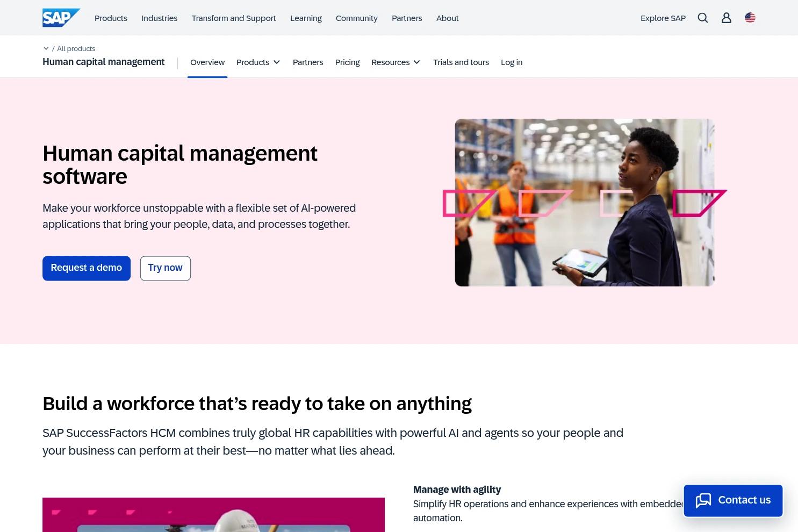Click the Make your workforce unstoppable text
Screen dimensions: 798x532
[199, 216]
